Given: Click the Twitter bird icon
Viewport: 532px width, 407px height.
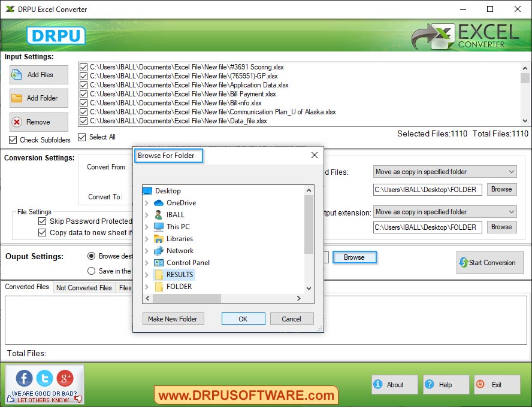Looking at the screenshot, I should coord(44,378).
